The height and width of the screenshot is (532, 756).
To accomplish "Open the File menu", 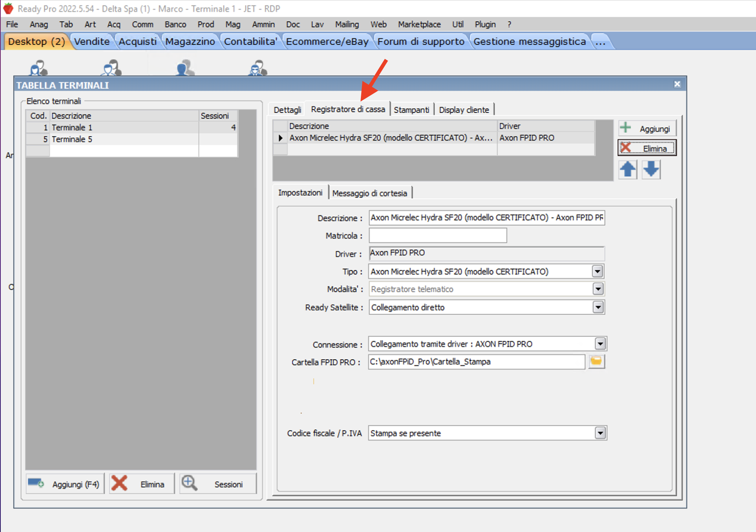I will (12, 24).
